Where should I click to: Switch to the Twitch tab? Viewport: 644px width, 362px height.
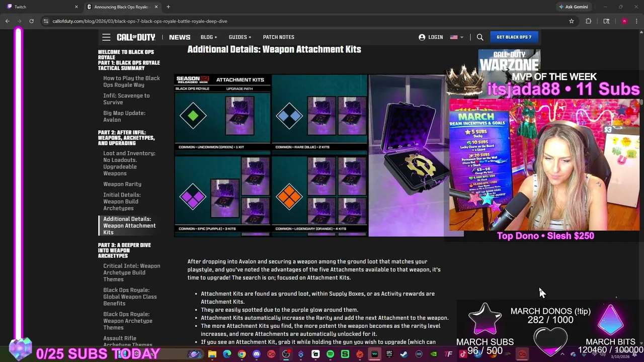[x=40, y=7]
